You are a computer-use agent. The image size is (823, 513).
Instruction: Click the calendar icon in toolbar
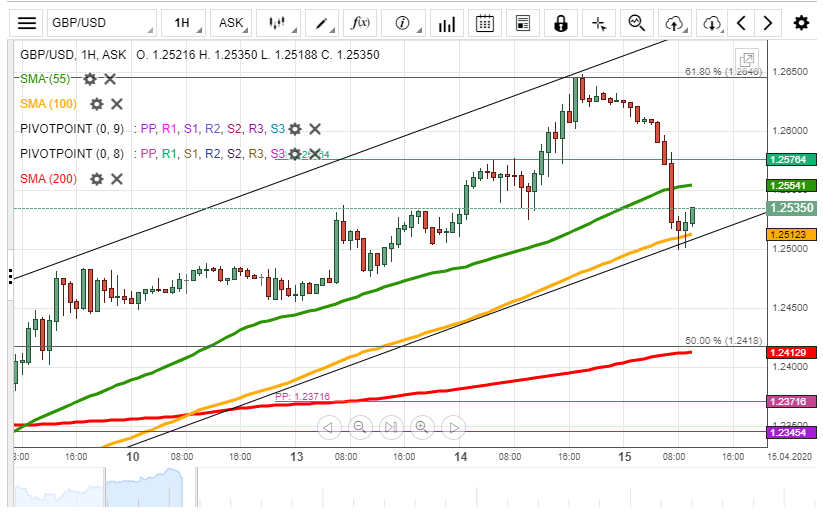[x=484, y=23]
